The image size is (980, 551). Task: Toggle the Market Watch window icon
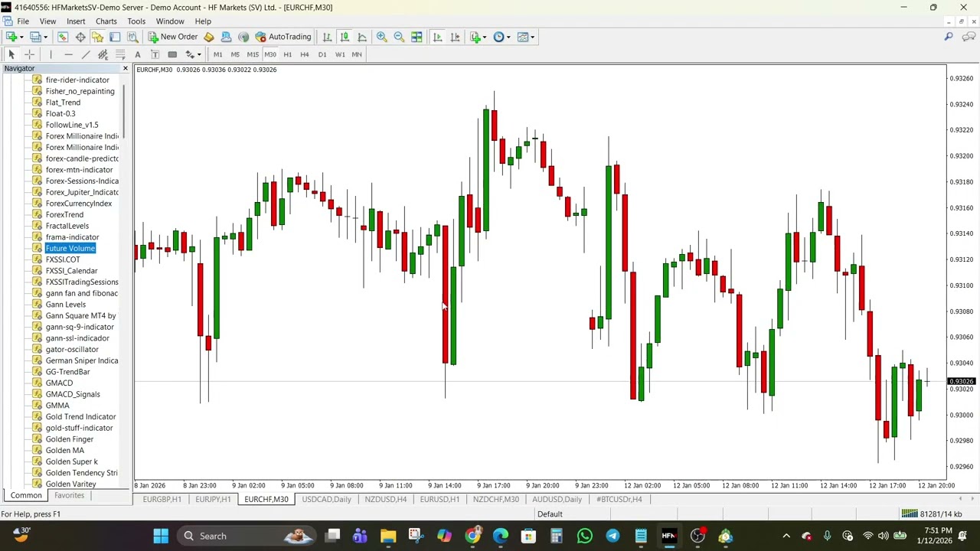pos(63,37)
